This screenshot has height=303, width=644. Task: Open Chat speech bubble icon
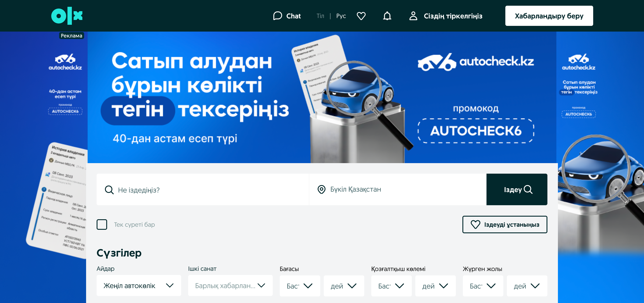[277, 16]
